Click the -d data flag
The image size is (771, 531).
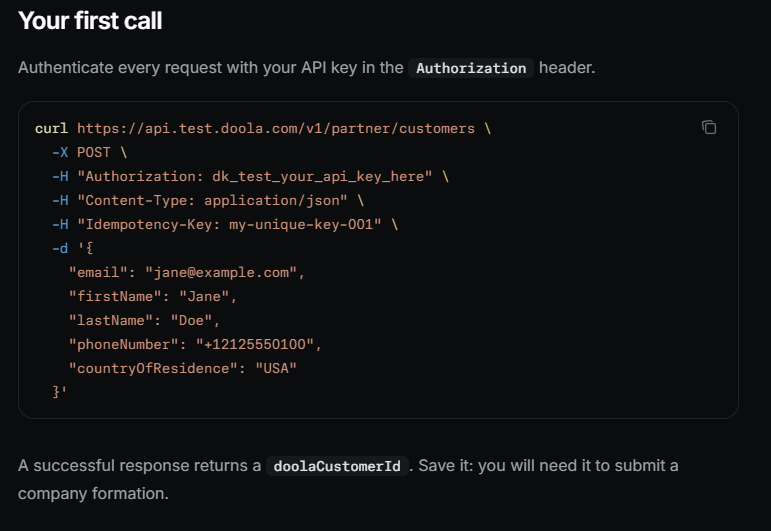coord(60,248)
